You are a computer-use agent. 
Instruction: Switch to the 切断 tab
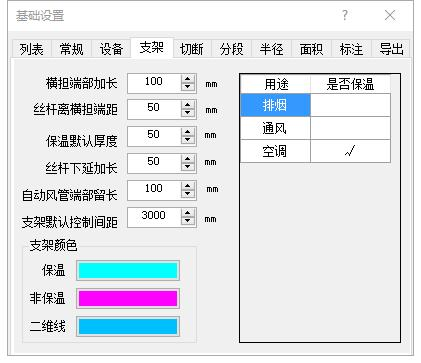192,49
